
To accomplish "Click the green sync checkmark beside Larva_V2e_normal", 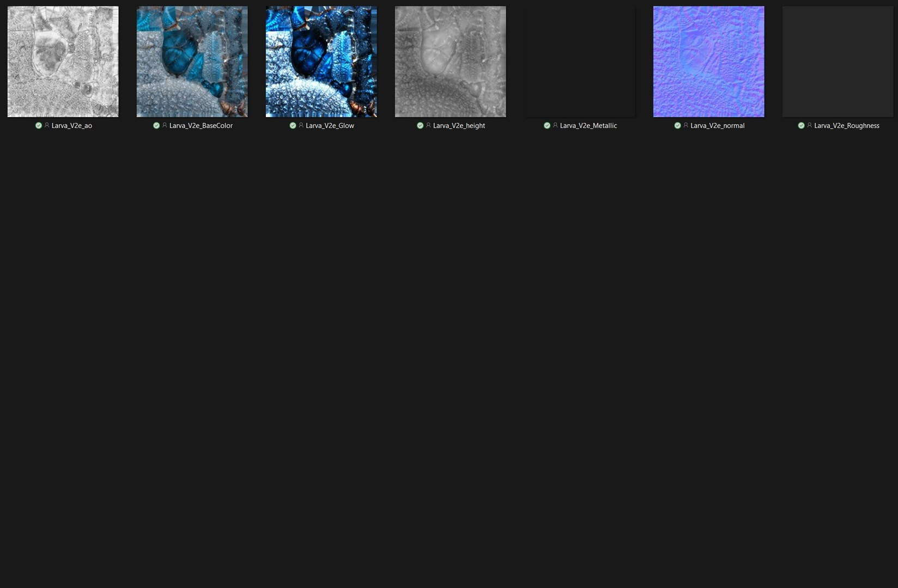I will coord(677,126).
